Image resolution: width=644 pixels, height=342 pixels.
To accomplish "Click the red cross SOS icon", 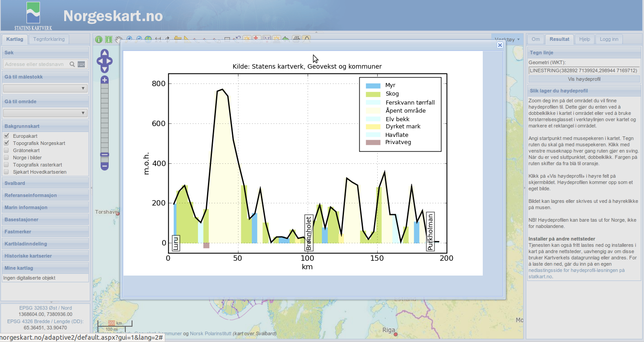I will pos(256,39).
